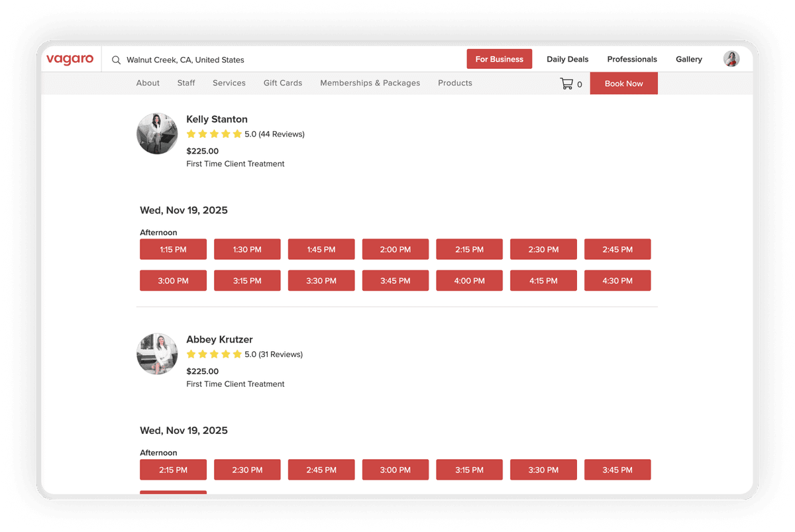The image size is (795, 532).
Task: Browse the Professionals page
Action: click(631, 59)
